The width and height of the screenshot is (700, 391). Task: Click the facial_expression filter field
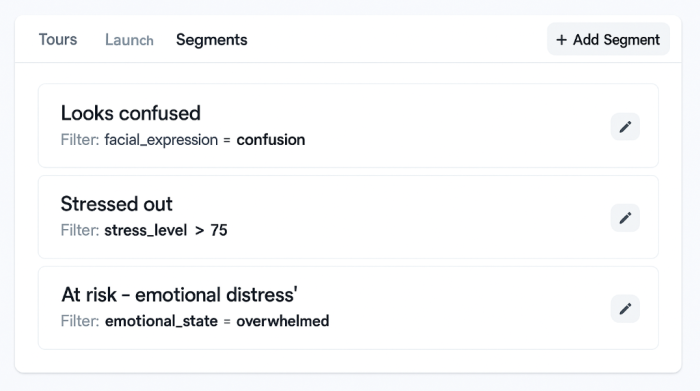(161, 140)
